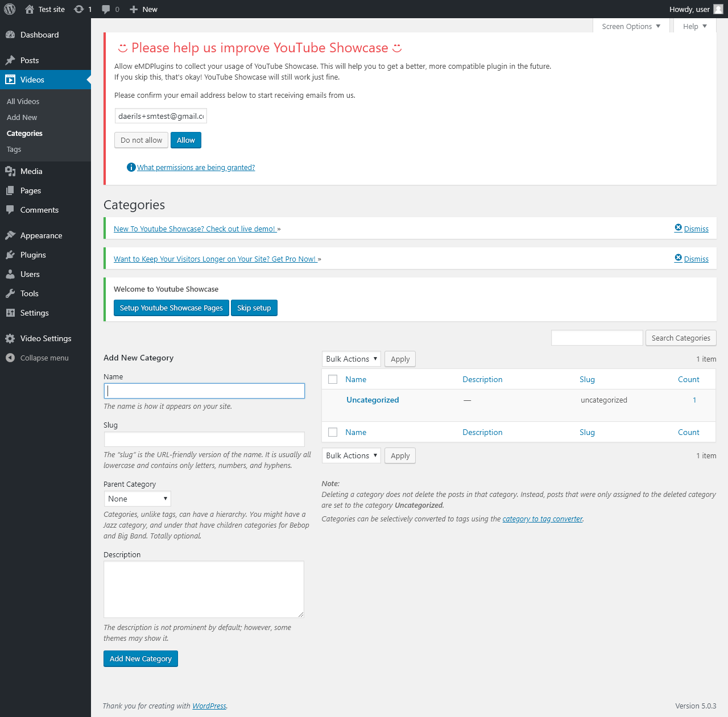Click the dismiss X icon on Get Pro notice
Screen dimensions: 728x717
click(679, 258)
